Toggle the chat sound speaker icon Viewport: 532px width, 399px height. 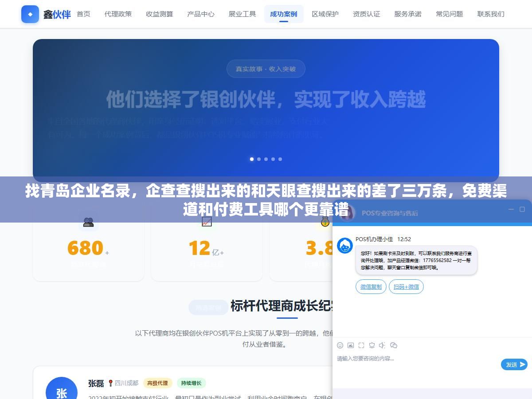click(x=383, y=345)
